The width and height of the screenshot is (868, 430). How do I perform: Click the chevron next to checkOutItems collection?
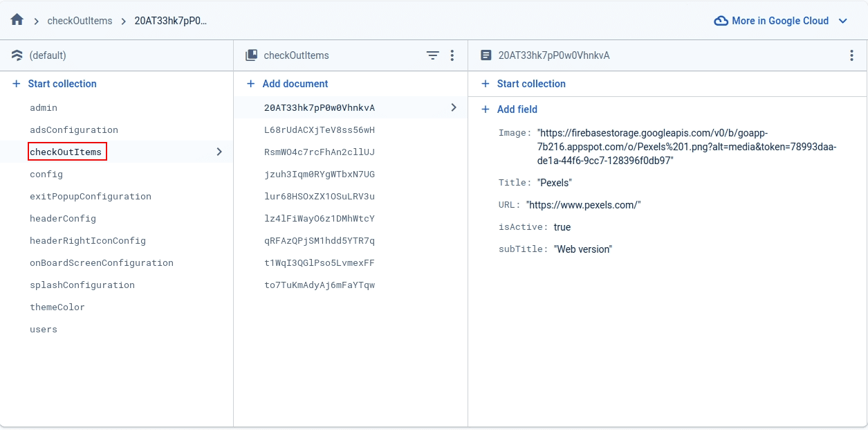tap(219, 152)
